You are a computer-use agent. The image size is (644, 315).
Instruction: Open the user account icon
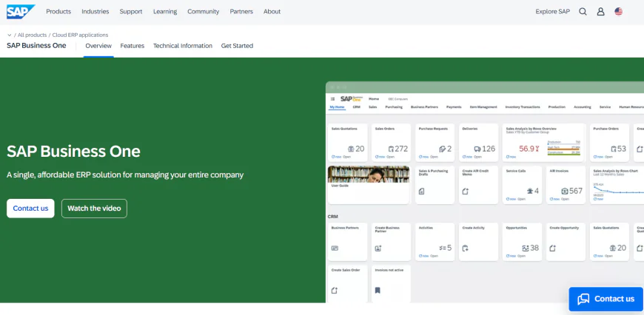click(600, 12)
